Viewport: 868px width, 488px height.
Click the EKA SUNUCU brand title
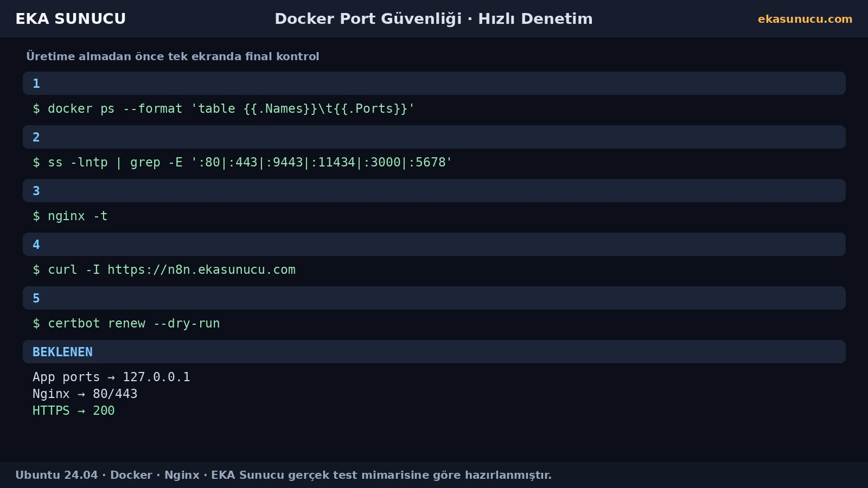[71, 19]
